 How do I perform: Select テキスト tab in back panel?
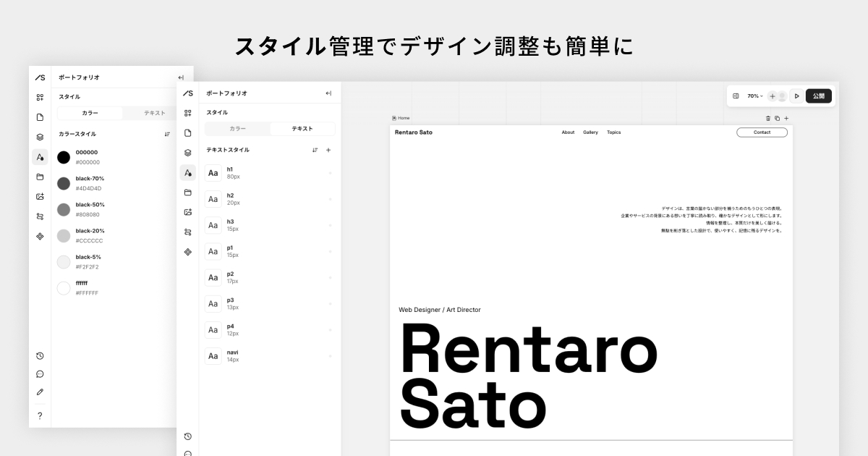coord(154,113)
